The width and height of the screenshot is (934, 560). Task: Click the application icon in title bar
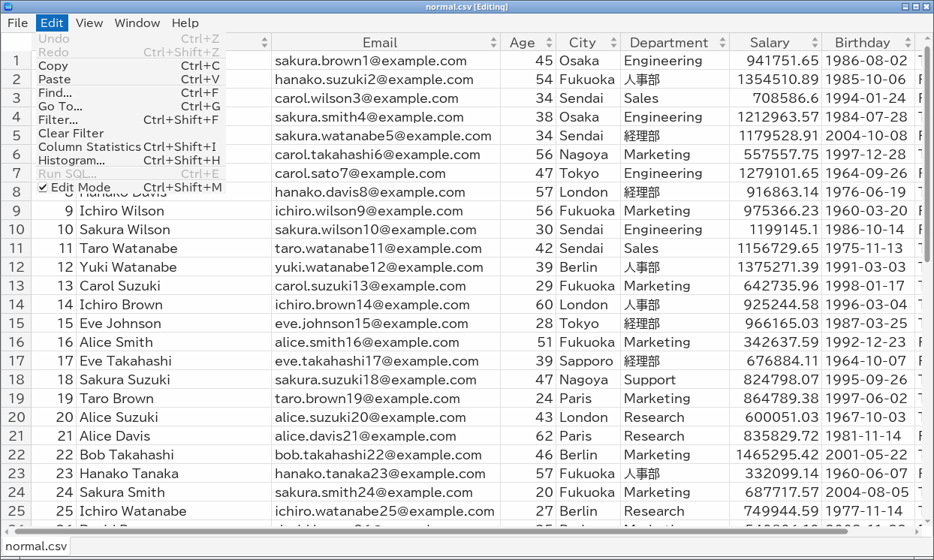coord(8,7)
